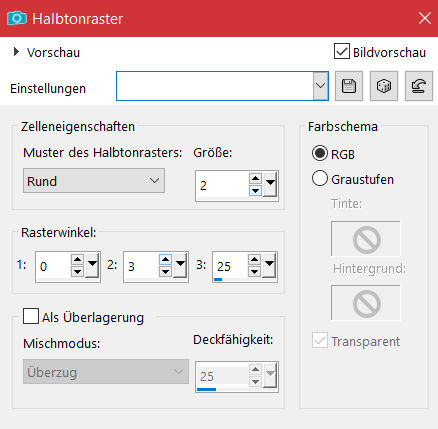Decrease Rasterwinkel 2 with down arrow
This screenshot has width=438, height=429.
pyautogui.click(x=165, y=272)
